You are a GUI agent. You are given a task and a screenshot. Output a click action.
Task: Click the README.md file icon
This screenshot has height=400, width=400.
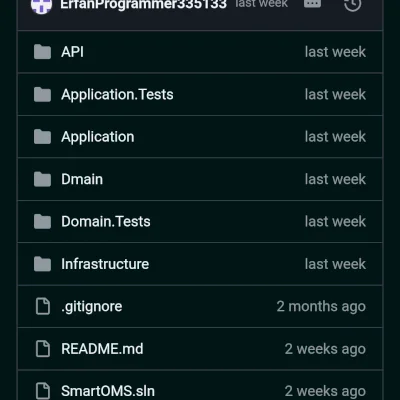tap(43, 349)
